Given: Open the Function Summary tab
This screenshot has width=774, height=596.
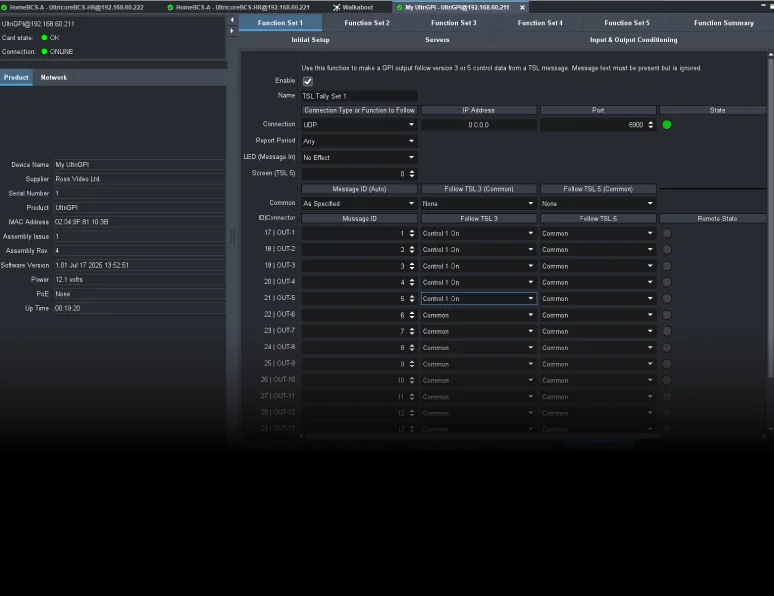Looking at the screenshot, I should (x=724, y=23).
